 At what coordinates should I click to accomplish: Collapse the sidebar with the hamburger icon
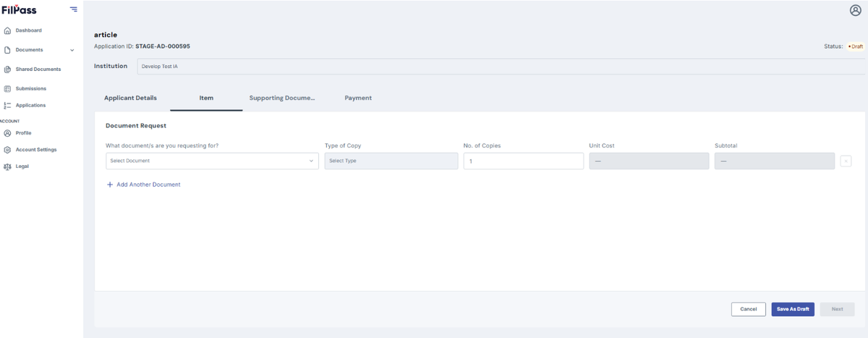(x=74, y=9)
